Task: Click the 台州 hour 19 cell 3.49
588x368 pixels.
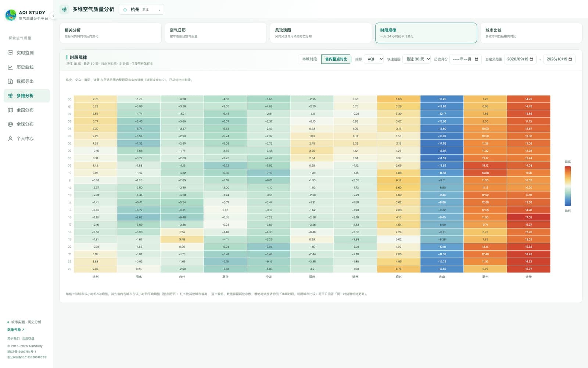Action: click(x=182, y=240)
